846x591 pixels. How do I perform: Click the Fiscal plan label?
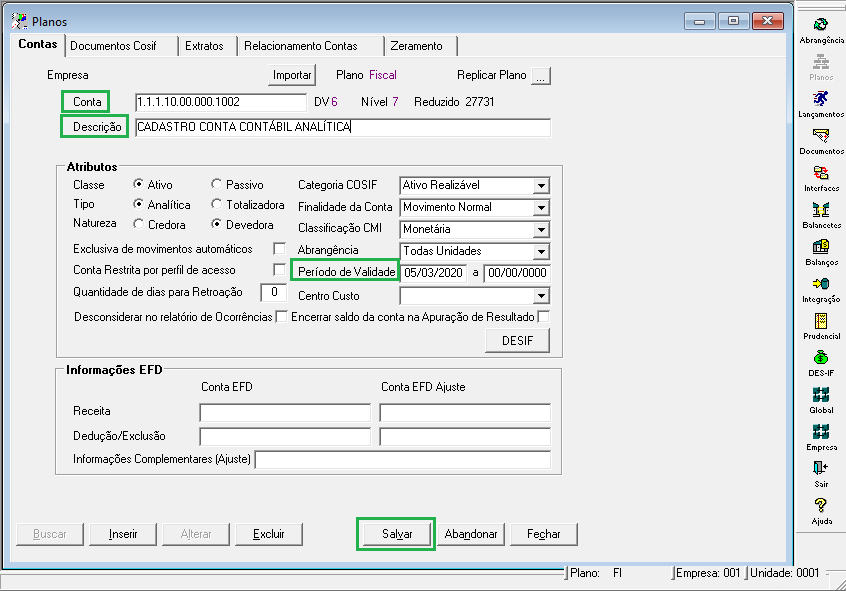383,75
